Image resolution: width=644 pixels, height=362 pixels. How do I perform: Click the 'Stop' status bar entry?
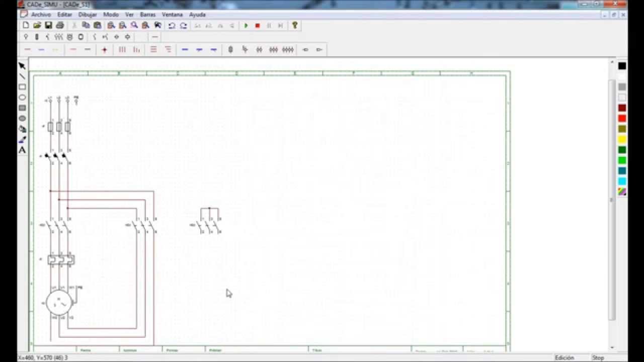(598, 358)
